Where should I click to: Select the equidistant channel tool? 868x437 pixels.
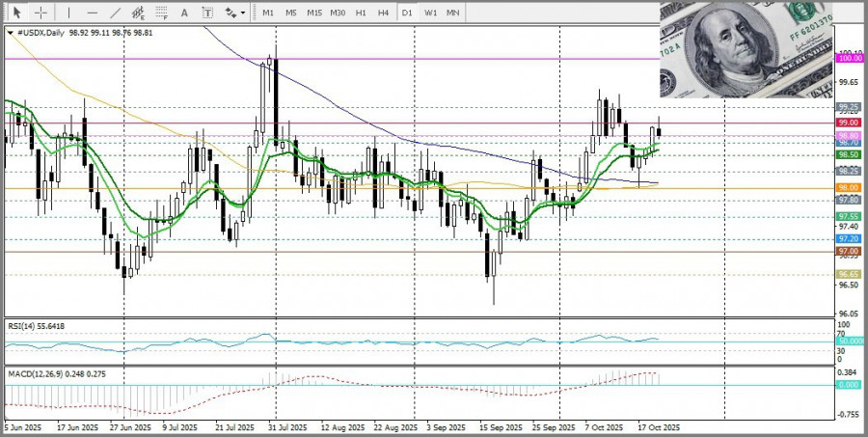tap(139, 14)
